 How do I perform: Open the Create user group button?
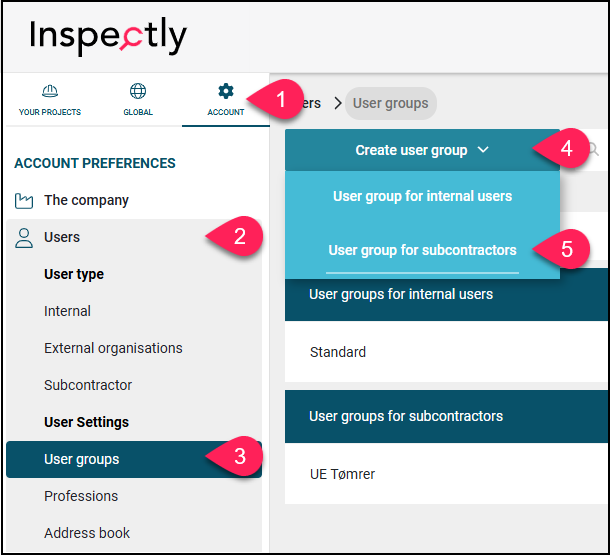422,150
